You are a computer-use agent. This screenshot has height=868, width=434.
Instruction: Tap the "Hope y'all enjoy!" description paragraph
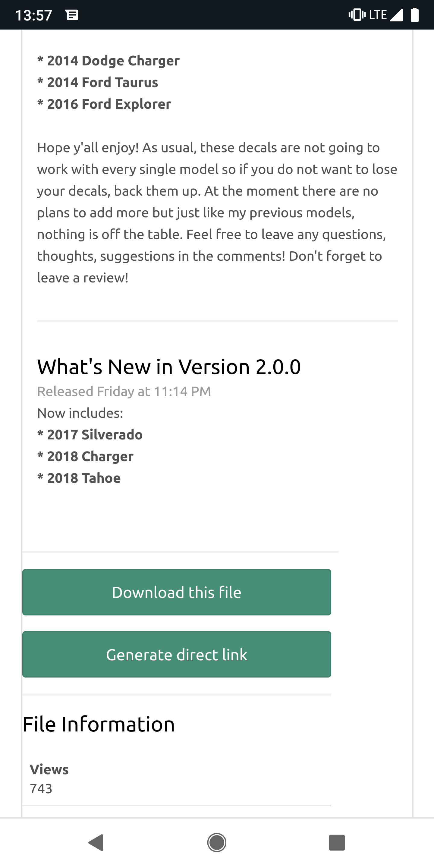coord(217,212)
